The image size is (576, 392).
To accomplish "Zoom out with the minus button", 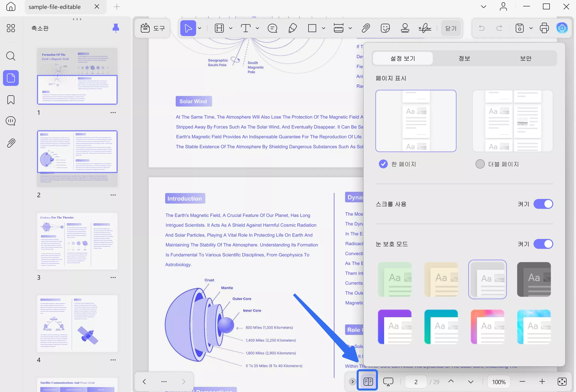I will tap(522, 382).
